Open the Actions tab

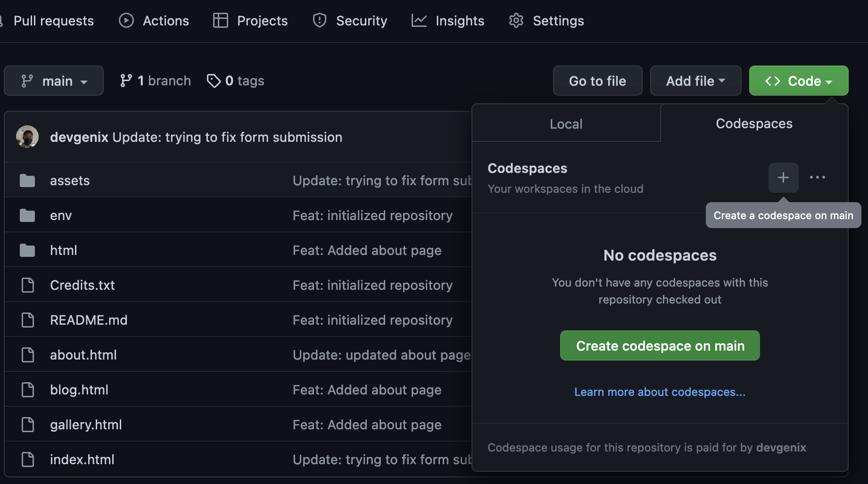tap(154, 21)
